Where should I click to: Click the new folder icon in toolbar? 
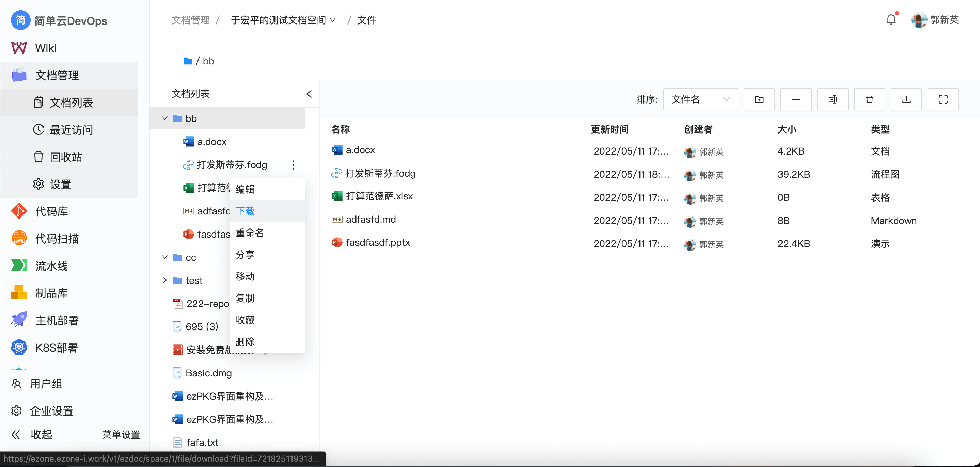point(759,99)
